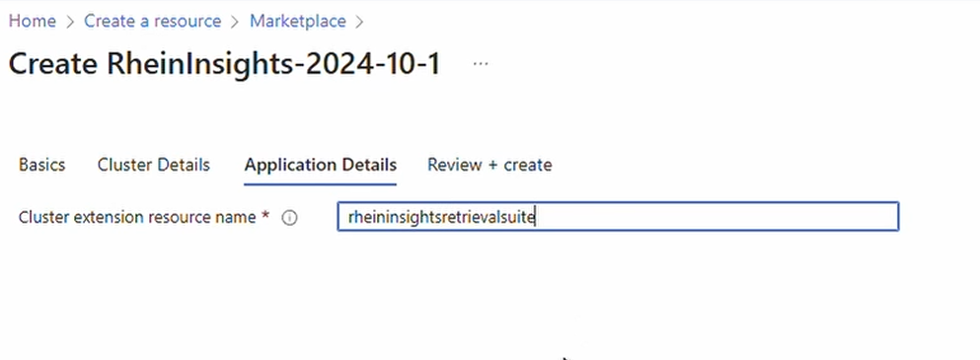The width and height of the screenshot is (980, 360).
Task: Select the Application Details tab
Action: pos(321,165)
